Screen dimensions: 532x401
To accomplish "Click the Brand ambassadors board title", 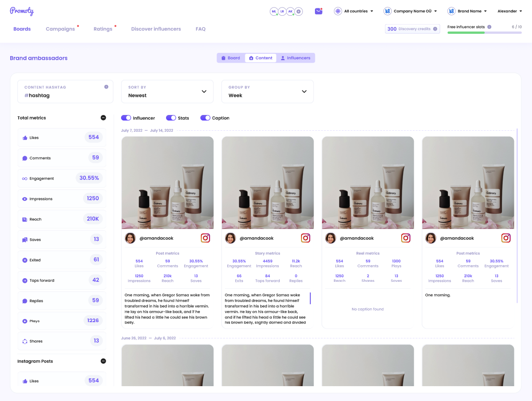I will (x=38, y=58).
